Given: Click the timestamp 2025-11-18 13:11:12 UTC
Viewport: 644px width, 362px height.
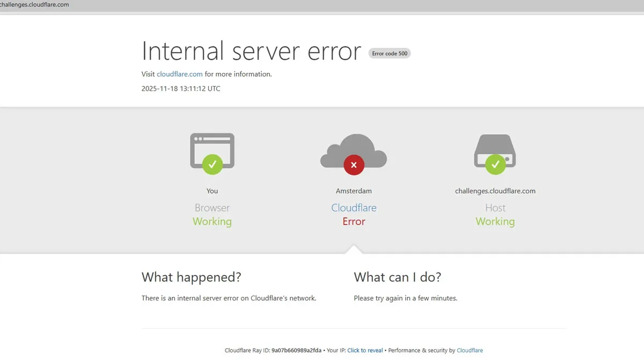Looking at the screenshot, I should pos(180,88).
